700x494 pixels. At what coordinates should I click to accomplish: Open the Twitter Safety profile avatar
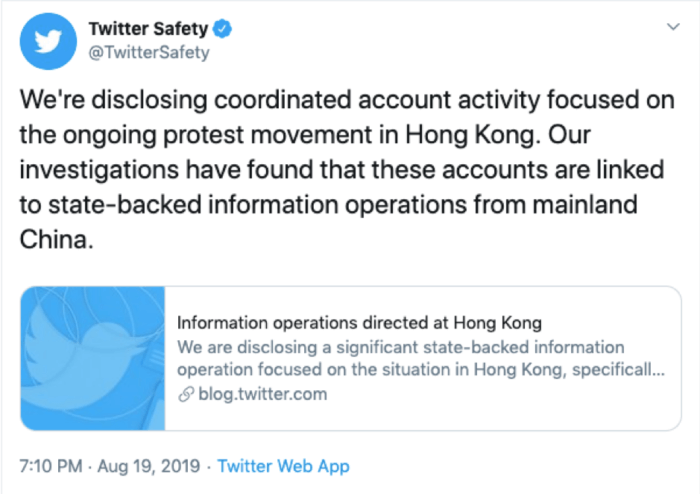[x=46, y=40]
